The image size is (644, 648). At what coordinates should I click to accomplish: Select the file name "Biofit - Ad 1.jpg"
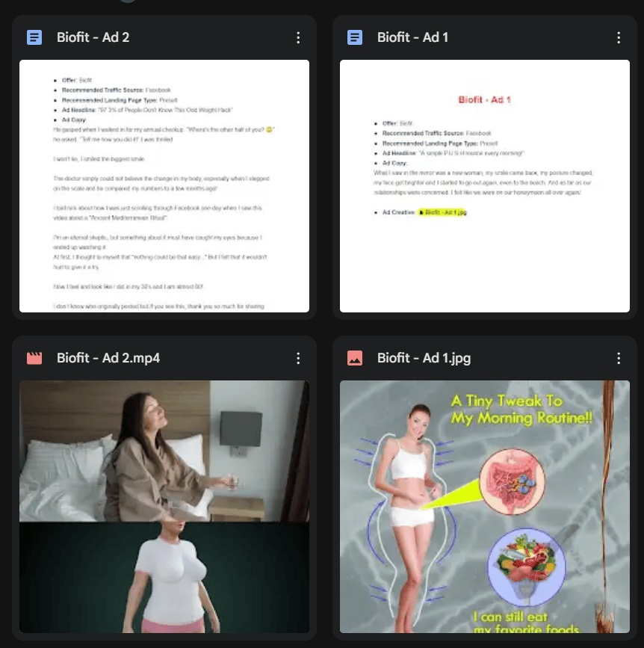click(424, 358)
